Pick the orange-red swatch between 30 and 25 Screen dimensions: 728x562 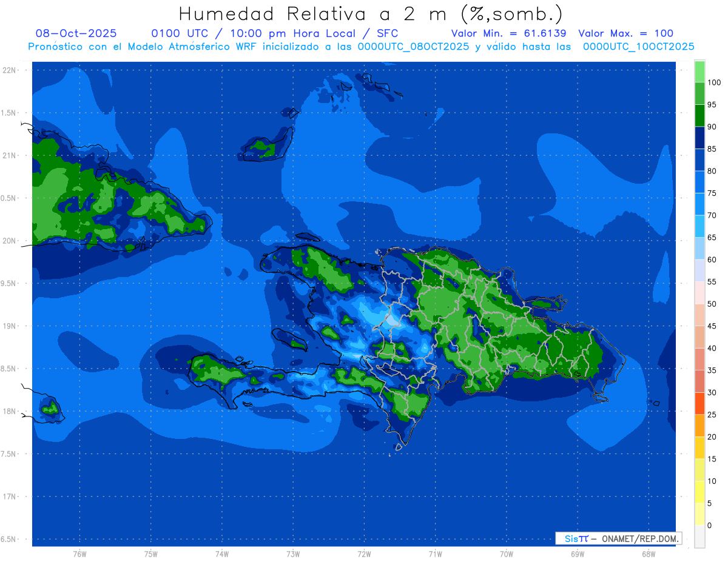(699, 403)
